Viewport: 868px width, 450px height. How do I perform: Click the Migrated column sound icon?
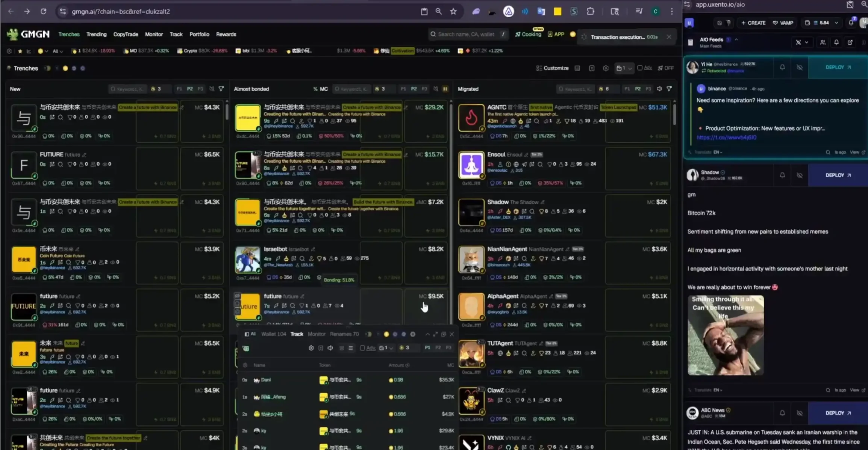659,89
